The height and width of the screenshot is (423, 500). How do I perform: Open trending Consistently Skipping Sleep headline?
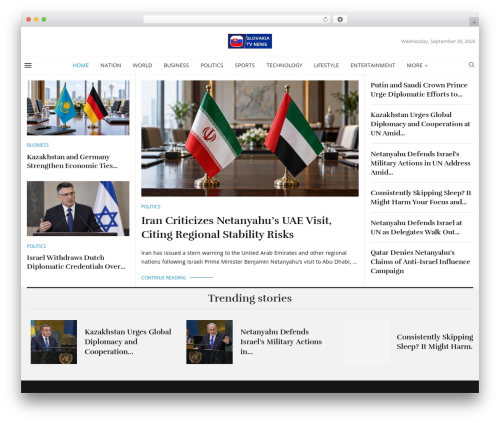pyautogui.click(x=435, y=342)
